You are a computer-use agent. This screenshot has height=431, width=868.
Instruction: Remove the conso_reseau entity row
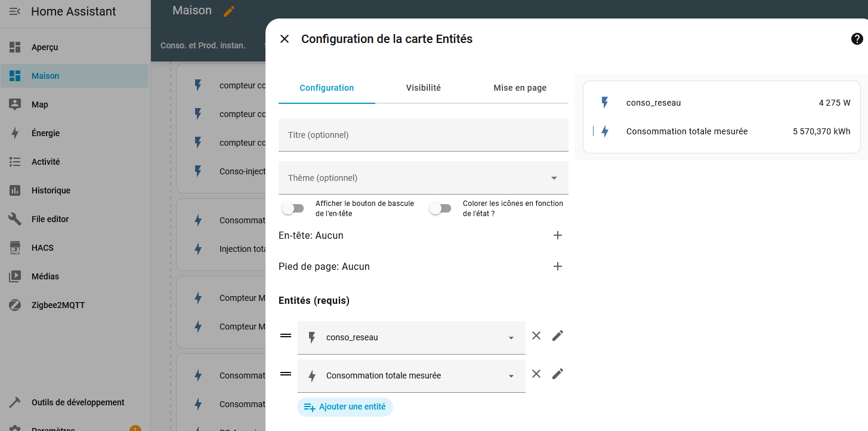(536, 335)
